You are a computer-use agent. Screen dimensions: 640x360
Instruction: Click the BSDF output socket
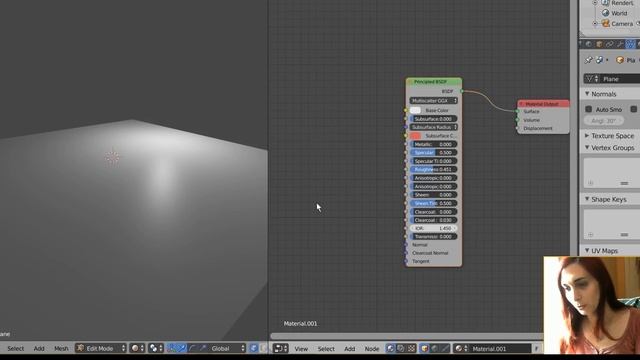pos(462,91)
